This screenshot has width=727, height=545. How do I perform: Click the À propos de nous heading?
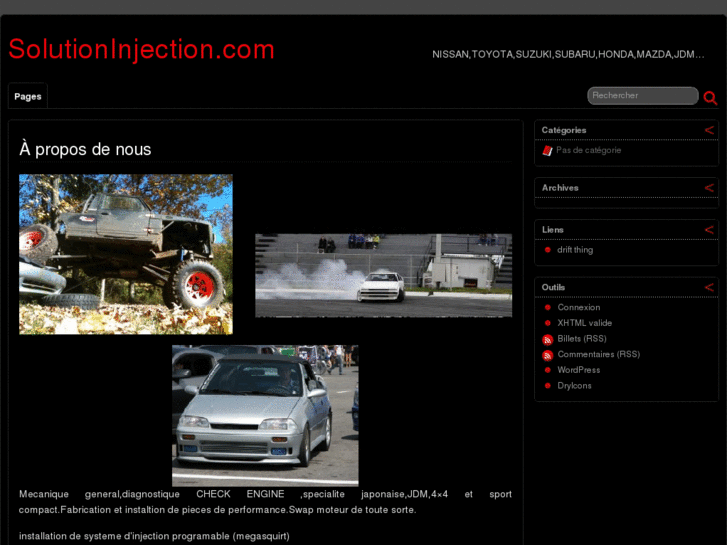coord(85,149)
